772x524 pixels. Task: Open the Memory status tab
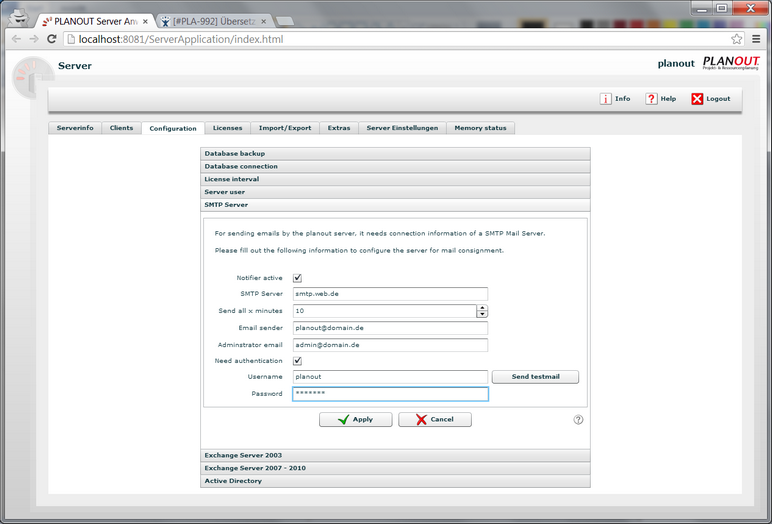point(480,128)
